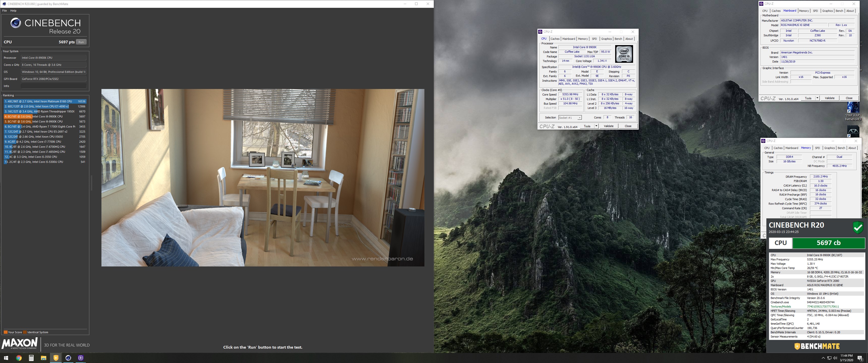The image size is (868, 363).
Task: Select the Graphics tab in the Mainboard window
Action: pos(827,11)
